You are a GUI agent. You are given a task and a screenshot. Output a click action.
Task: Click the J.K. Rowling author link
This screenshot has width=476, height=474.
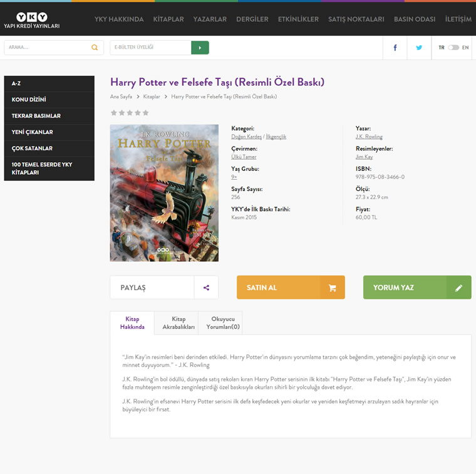[x=369, y=137]
